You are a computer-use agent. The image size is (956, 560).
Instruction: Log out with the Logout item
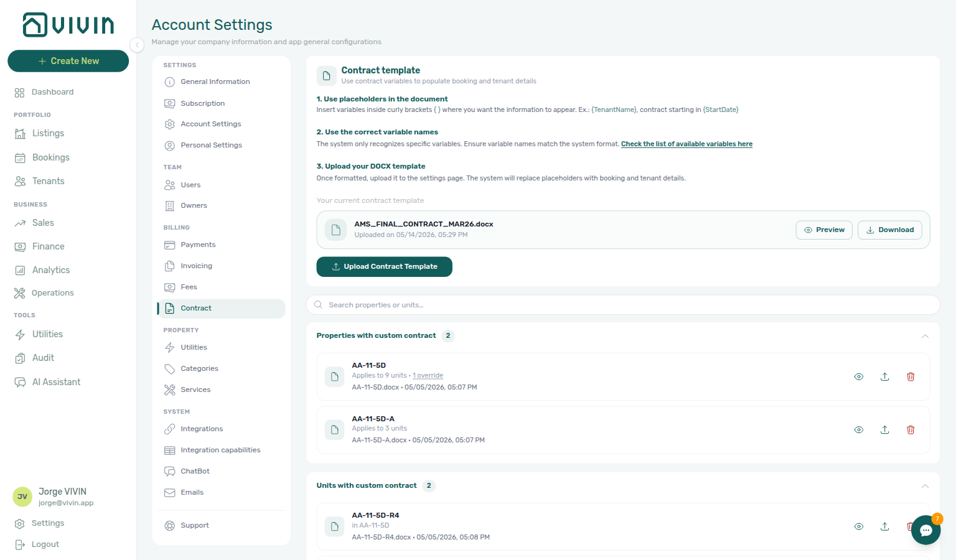pos(37,544)
